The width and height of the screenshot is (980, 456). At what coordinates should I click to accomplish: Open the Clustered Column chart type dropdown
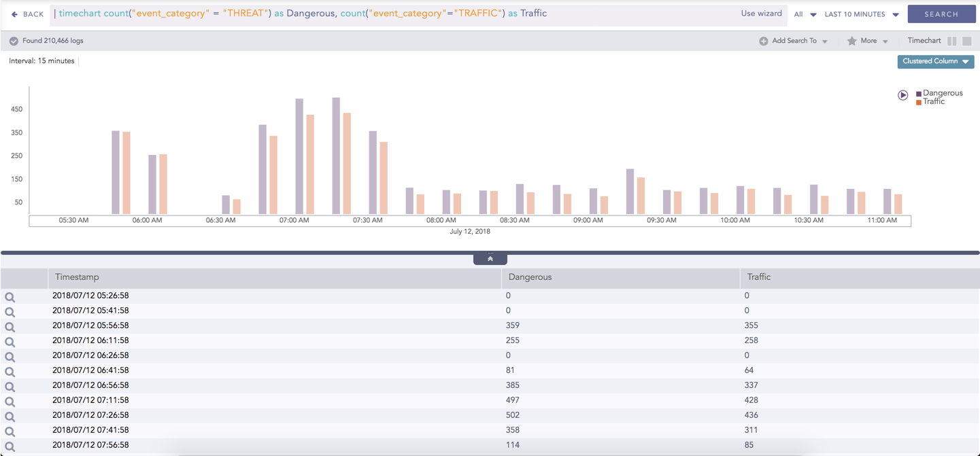[x=936, y=61]
